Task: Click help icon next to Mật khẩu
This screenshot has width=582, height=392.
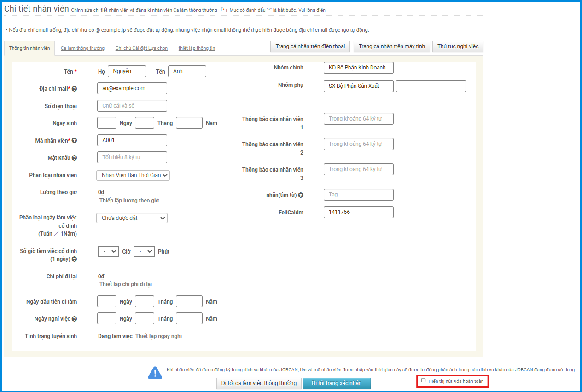Action: click(x=74, y=158)
